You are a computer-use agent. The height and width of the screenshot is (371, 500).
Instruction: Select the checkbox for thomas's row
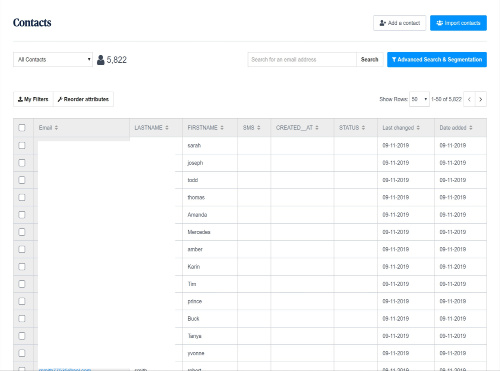(x=22, y=197)
